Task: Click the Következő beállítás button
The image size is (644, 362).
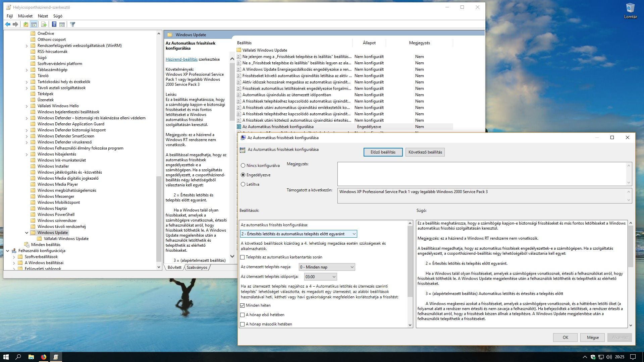Action: coord(425,152)
